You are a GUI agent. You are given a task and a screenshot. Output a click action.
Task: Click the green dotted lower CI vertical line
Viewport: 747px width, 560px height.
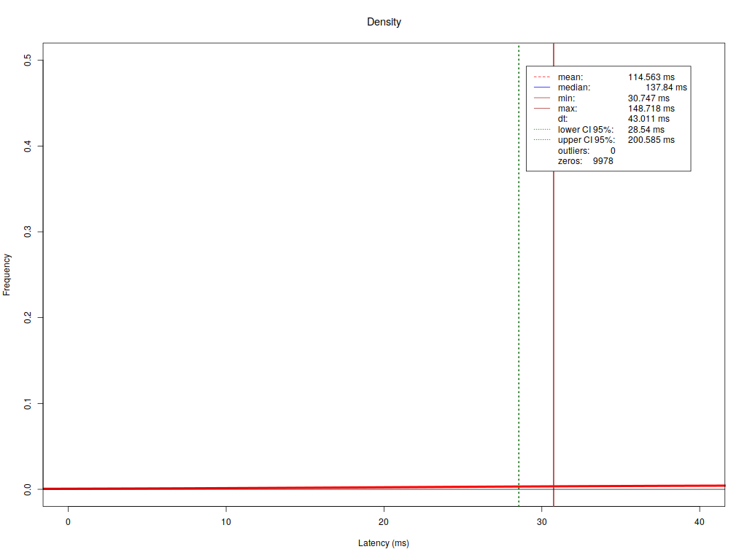[519, 275]
